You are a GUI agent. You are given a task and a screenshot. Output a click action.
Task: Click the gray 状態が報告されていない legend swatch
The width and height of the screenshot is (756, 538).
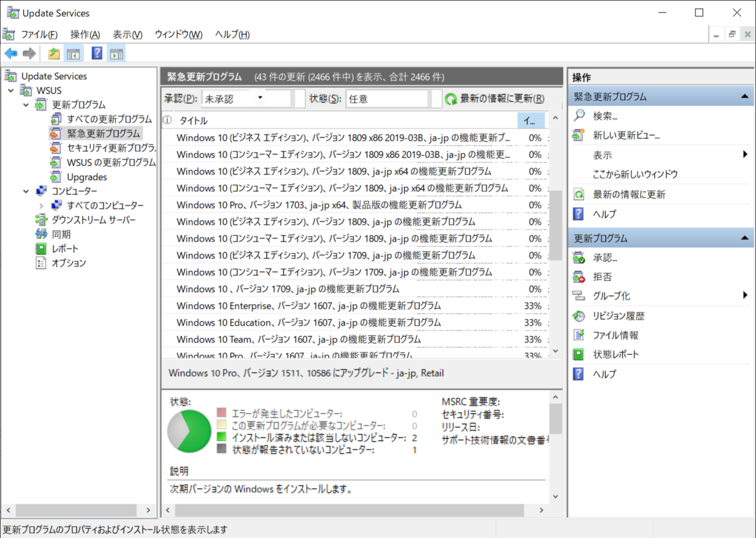(x=221, y=449)
